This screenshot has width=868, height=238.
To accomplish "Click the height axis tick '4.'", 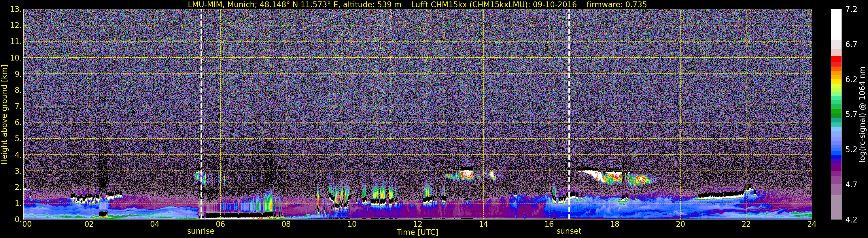I will (x=18, y=155).
